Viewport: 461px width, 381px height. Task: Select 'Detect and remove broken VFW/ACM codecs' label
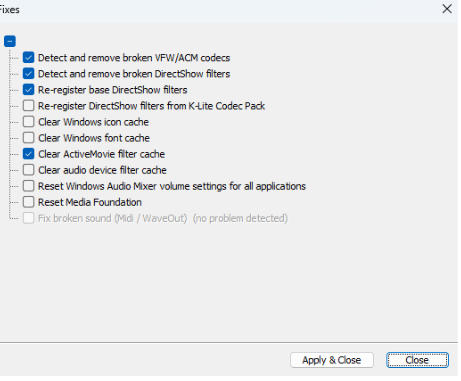pos(134,58)
